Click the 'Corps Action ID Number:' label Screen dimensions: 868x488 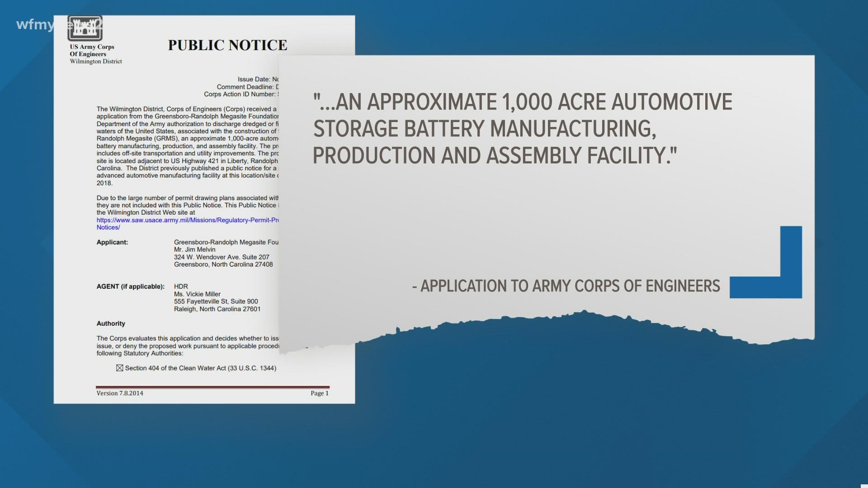pyautogui.click(x=240, y=94)
